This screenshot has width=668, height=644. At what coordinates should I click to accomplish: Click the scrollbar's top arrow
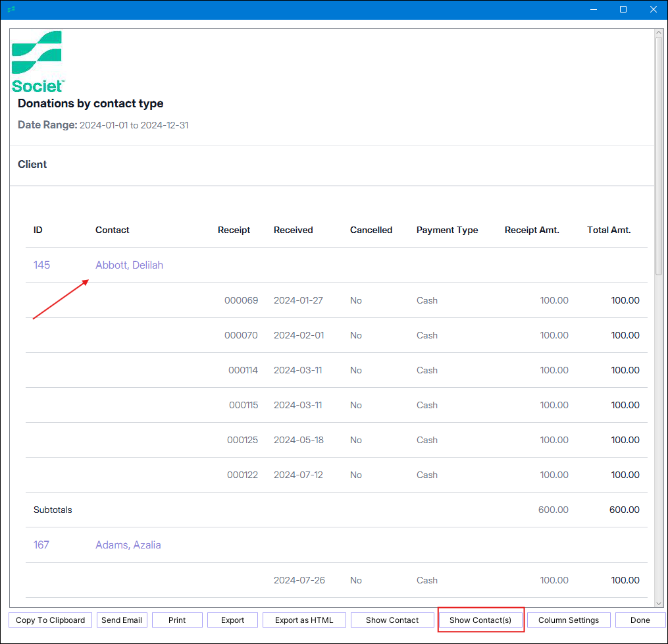pos(659,32)
